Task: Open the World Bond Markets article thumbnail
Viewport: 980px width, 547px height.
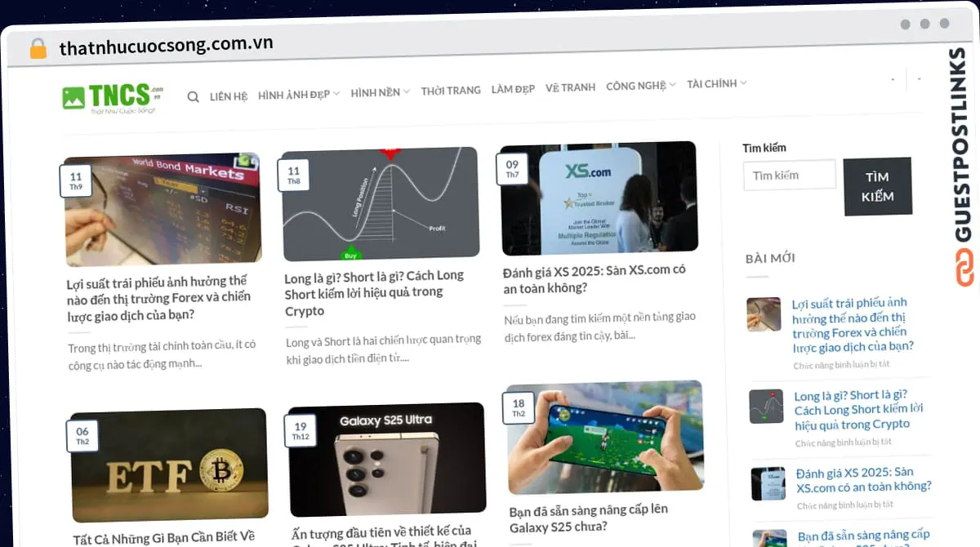Action: (x=163, y=208)
